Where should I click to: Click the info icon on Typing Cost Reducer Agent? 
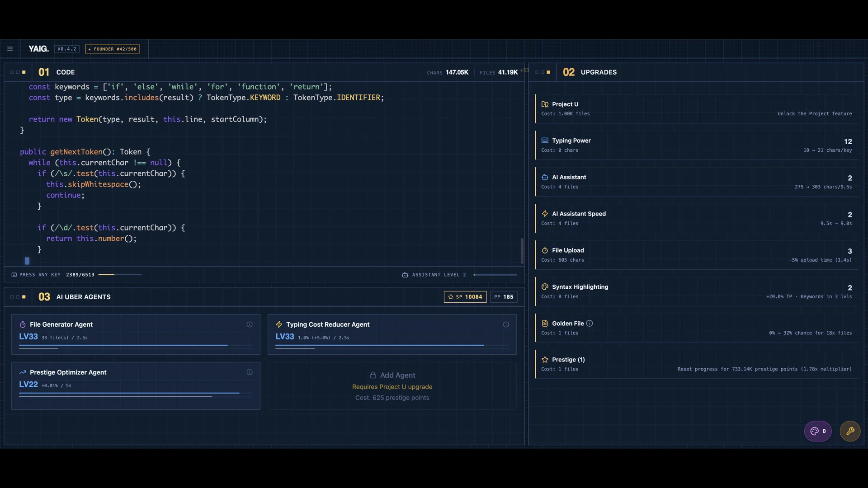point(506,324)
